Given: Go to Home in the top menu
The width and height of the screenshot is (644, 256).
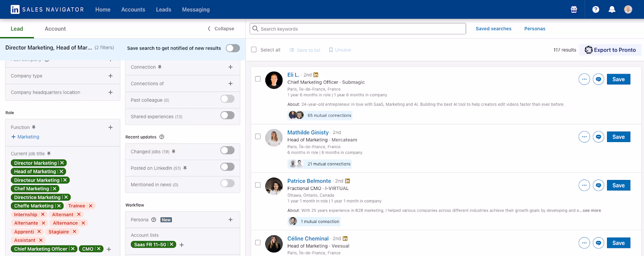Looking at the screenshot, I should click(x=103, y=9).
